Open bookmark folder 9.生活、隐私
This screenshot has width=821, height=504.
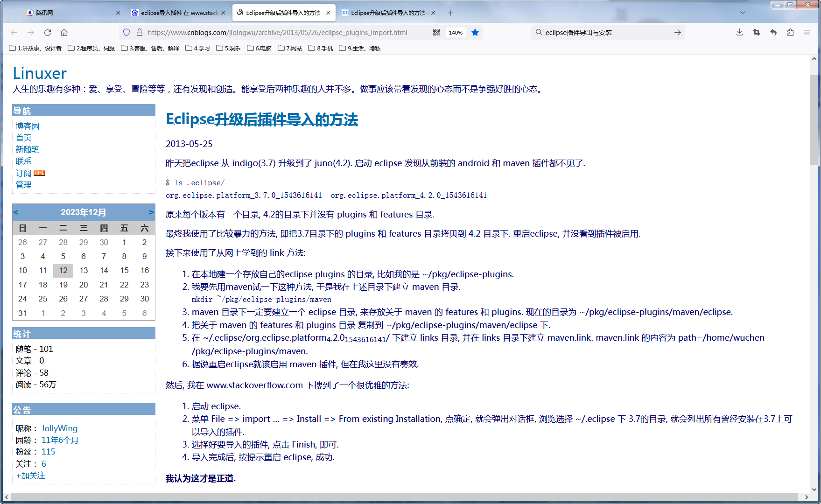click(360, 48)
